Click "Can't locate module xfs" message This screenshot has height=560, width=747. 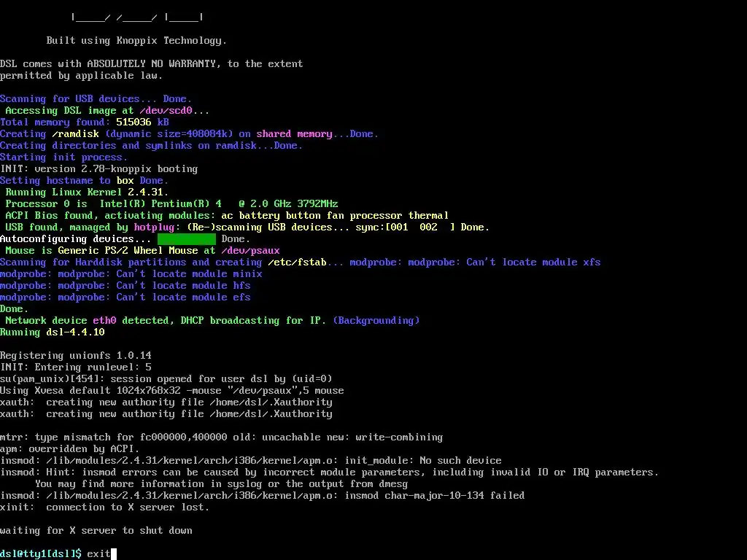pyautogui.click(x=533, y=262)
